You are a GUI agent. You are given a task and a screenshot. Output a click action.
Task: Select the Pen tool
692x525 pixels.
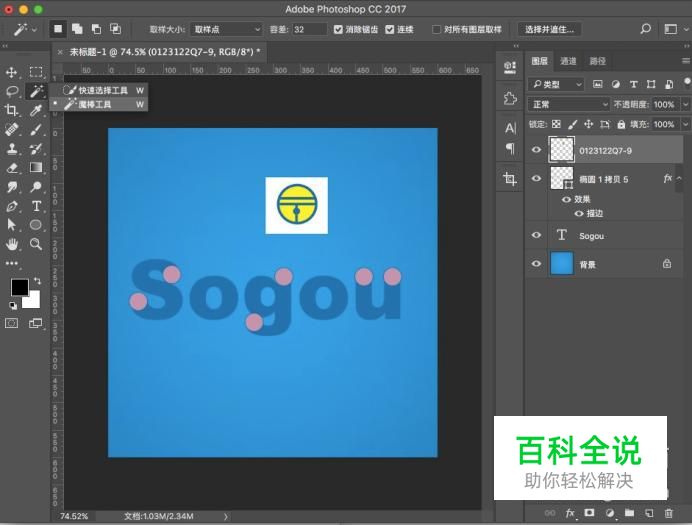pos(11,206)
